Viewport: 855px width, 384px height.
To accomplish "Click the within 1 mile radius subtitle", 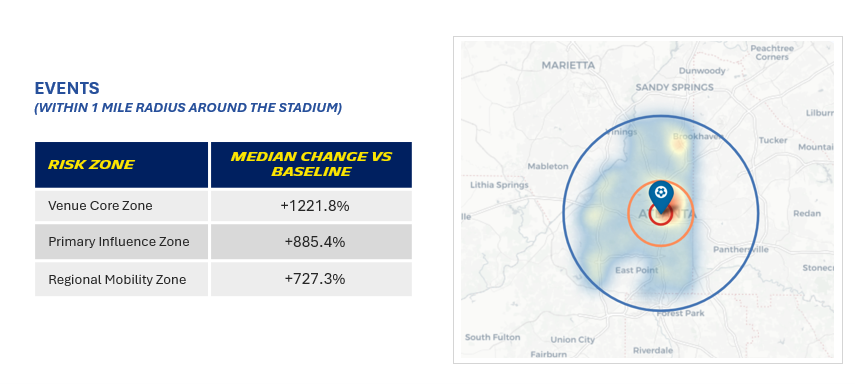I will [x=188, y=107].
